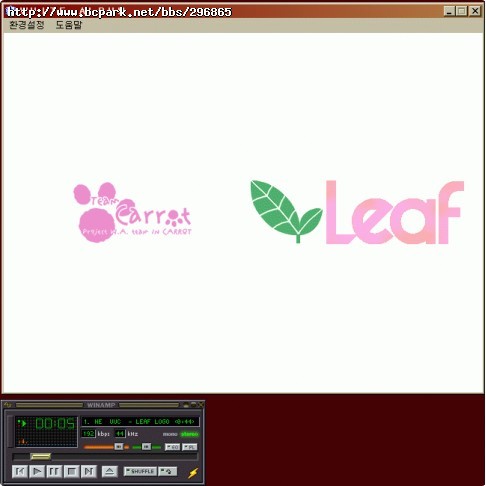
Task: Maximize the main game window
Action: click(462, 11)
